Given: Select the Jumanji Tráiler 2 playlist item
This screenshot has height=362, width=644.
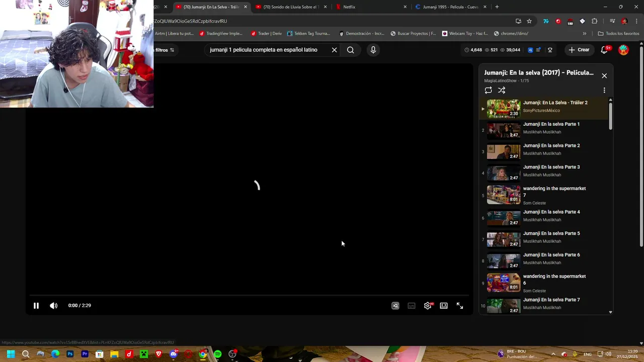Looking at the screenshot, I should (543, 108).
